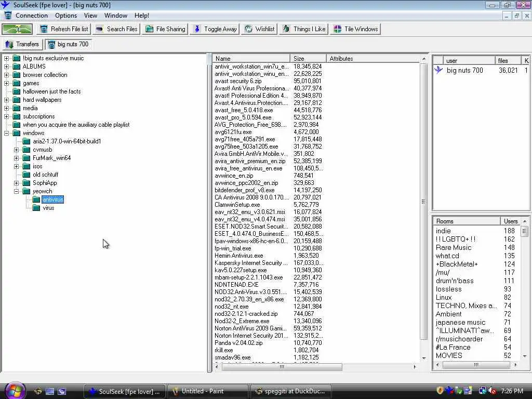Sort the Rooms list by Users column
The image size is (532, 399).
tap(511, 221)
